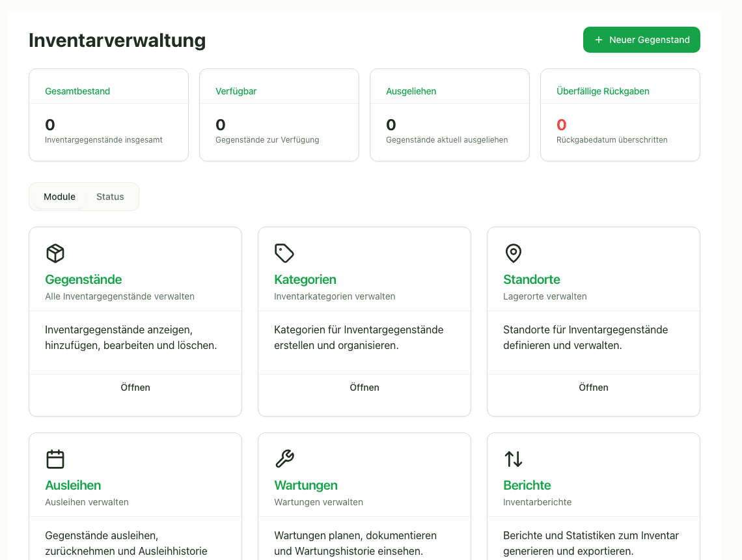Viewport: 742px width, 560px height.
Task: Open the Gegenstände module via Öffnen
Action: click(135, 387)
